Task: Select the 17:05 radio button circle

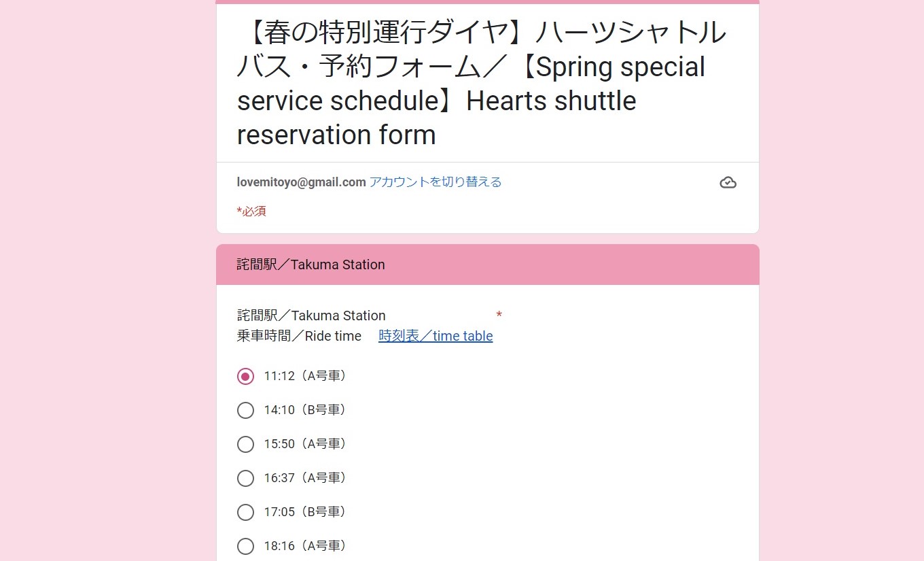Action: click(245, 512)
